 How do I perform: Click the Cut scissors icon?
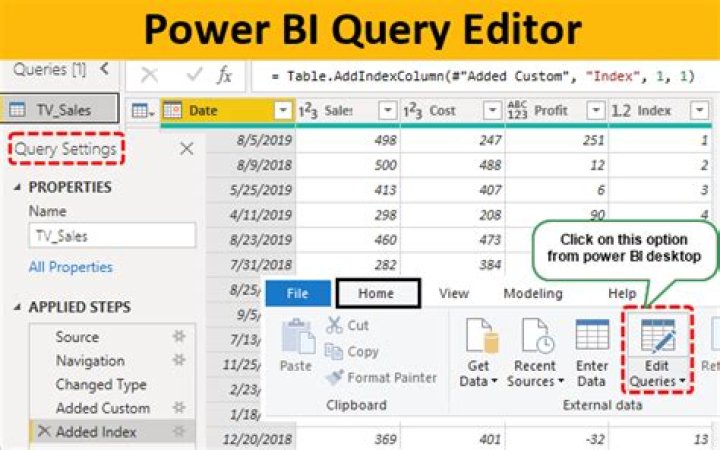point(334,325)
